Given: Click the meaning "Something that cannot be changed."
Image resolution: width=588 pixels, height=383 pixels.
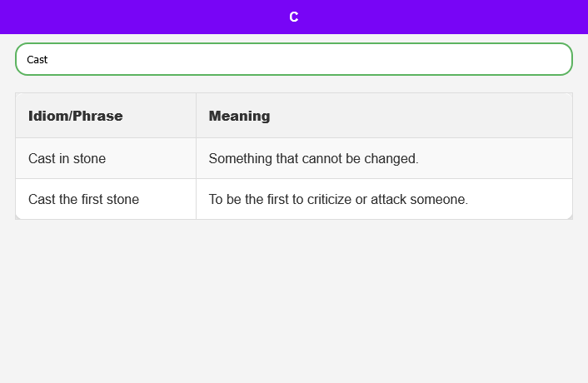Looking at the screenshot, I should (313, 158).
